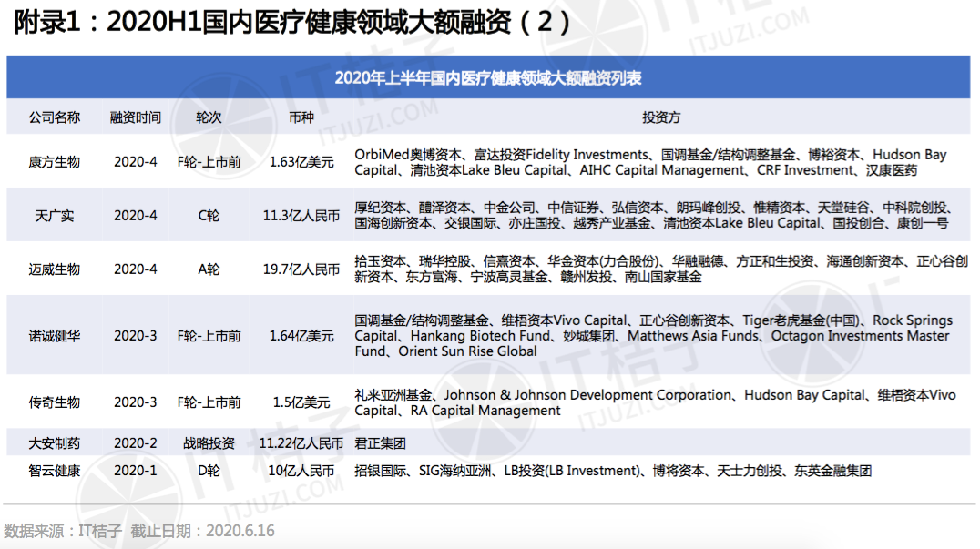Click investor list starting with OrbiMed奥博资本
Screen dimensions: 980x549
(x=650, y=162)
